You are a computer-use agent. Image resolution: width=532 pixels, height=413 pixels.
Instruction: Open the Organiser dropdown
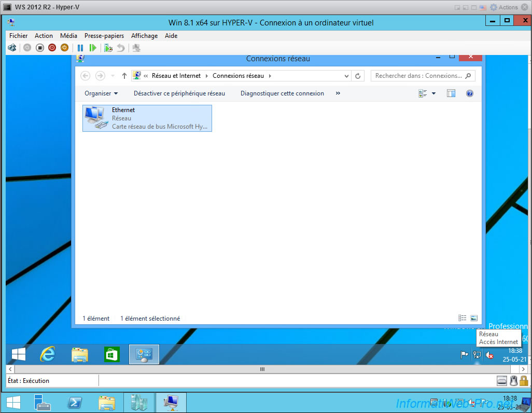[x=101, y=93]
